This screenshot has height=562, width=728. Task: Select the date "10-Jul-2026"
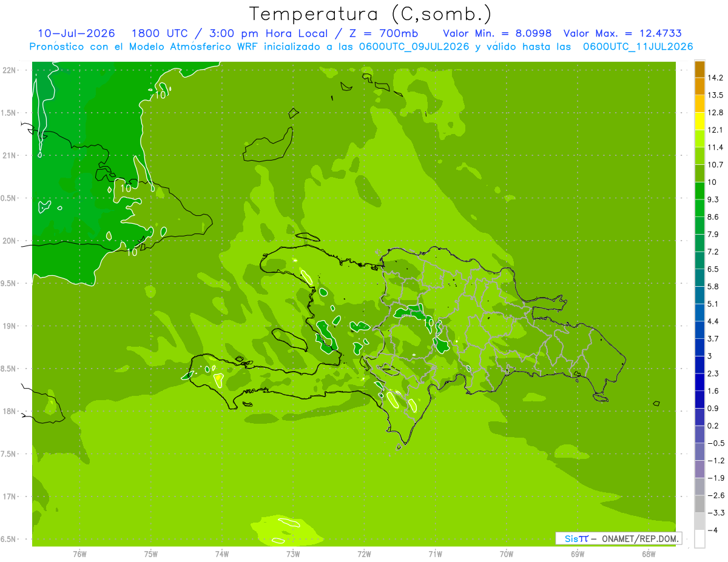(x=76, y=33)
